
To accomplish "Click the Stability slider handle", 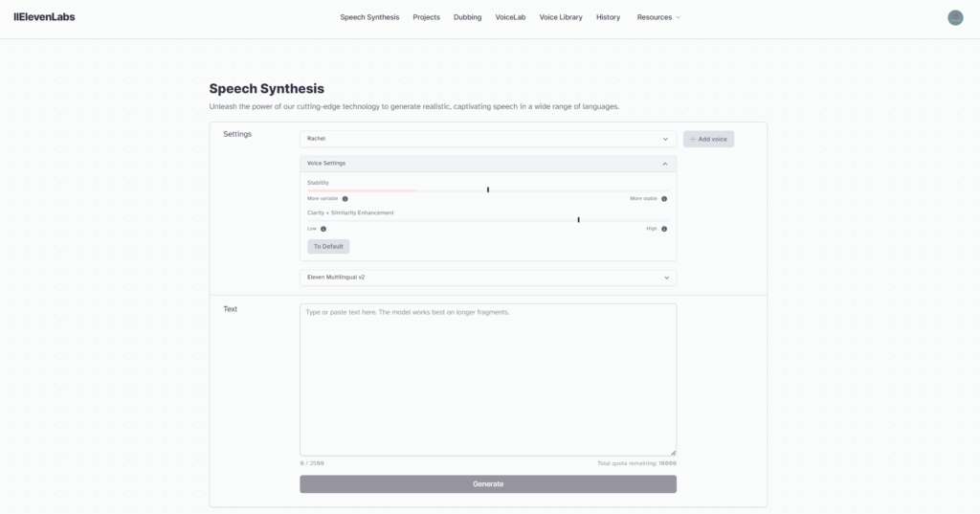I will coord(488,190).
